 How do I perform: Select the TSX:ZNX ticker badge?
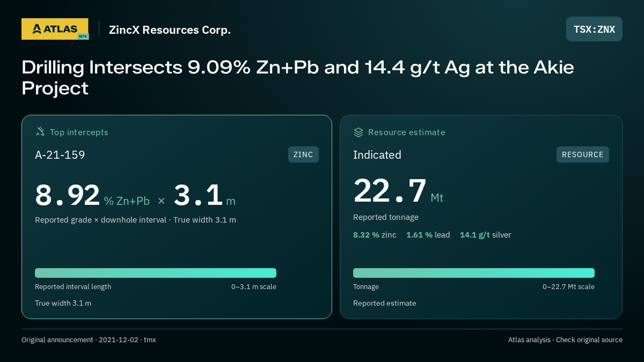click(x=594, y=29)
